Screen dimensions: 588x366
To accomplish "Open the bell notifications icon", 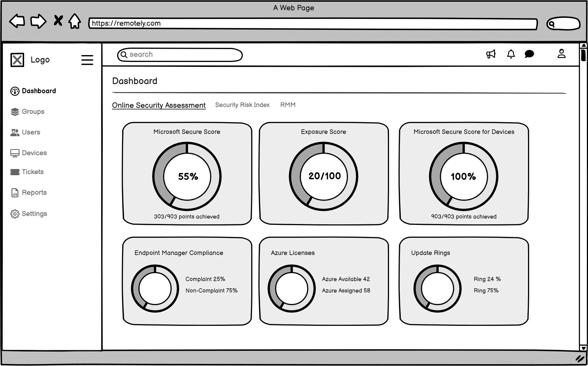I will 511,54.
